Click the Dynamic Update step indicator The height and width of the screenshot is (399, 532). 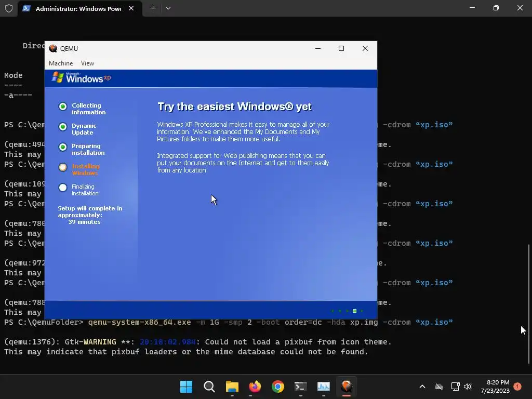63,127
